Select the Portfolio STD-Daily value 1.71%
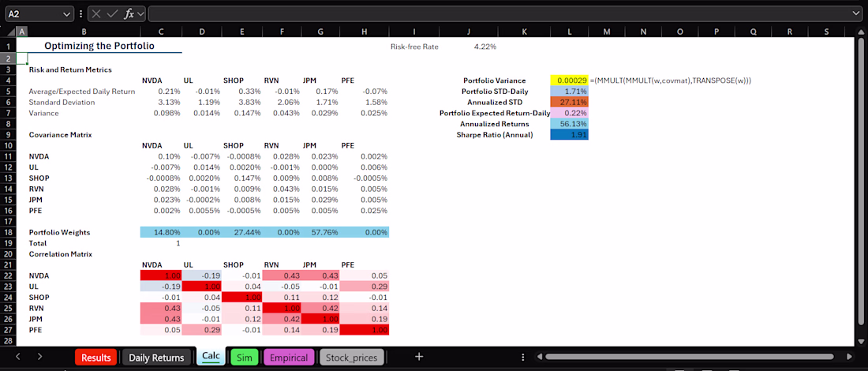Screen dimensions: 868x371 (570, 92)
